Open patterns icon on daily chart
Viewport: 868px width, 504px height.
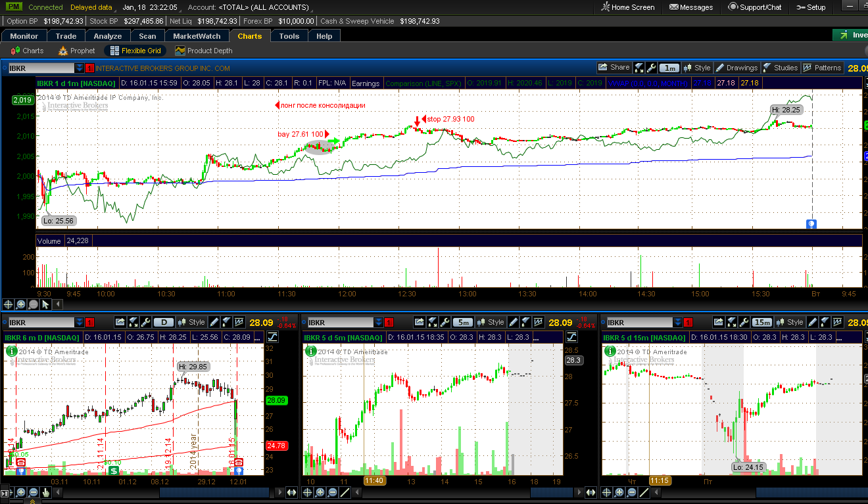click(239, 323)
